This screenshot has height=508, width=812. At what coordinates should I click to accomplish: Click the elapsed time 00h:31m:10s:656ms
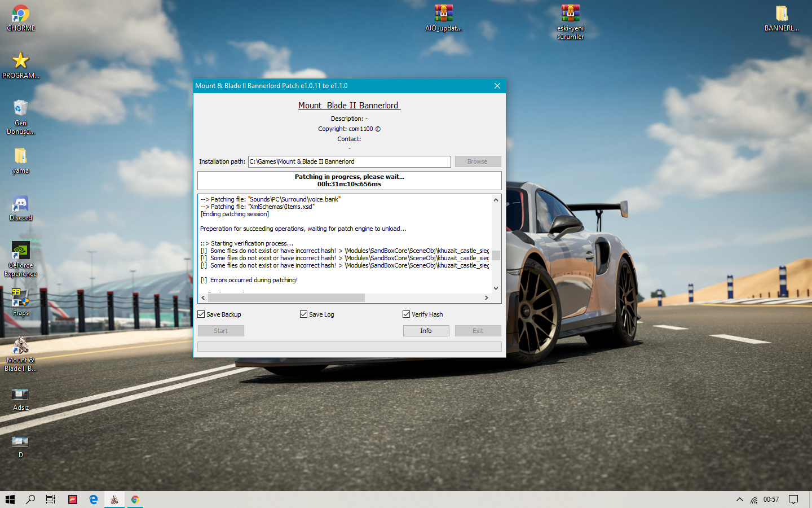tap(350, 184)
